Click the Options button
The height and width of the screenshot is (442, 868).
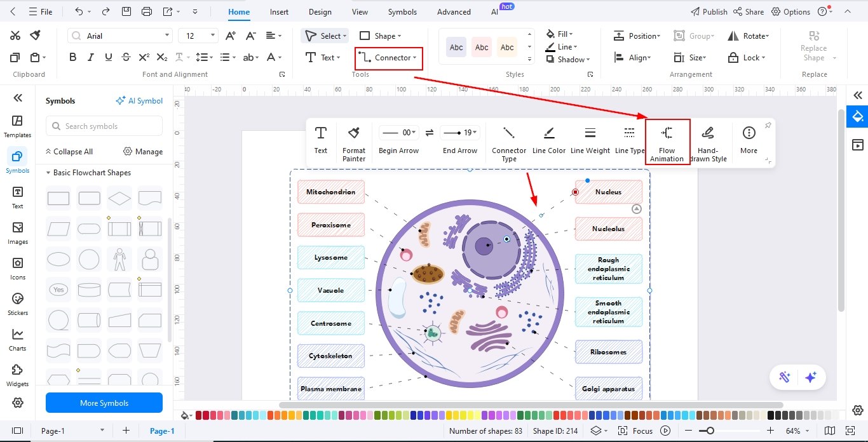point(790,11)
